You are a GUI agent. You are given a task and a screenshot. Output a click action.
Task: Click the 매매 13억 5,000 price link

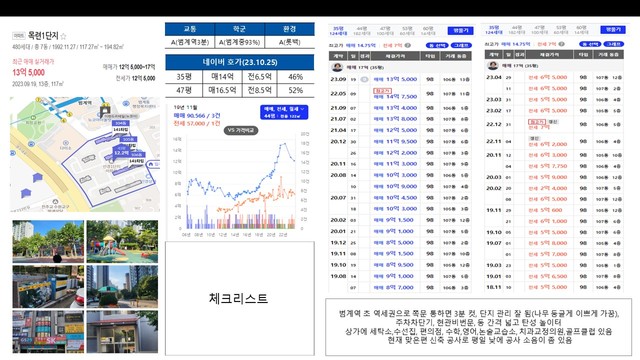click(x=395, y=79)
